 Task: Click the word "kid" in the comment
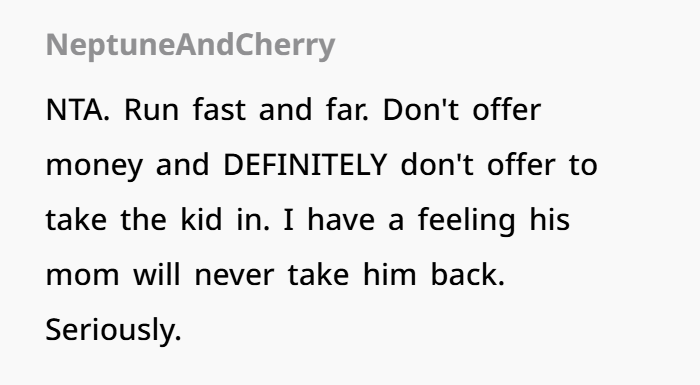(x=201, y=219)
